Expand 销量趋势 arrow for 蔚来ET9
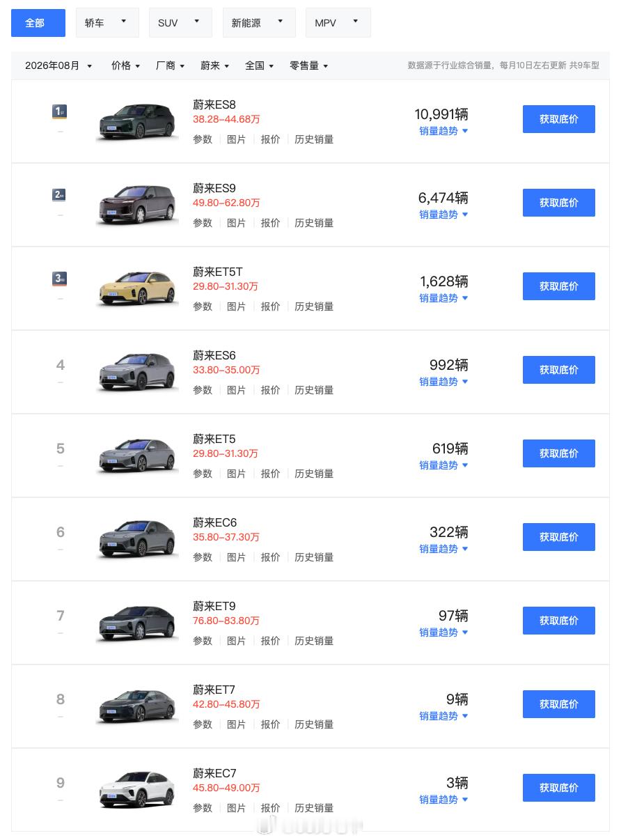The height and width of the screenshot is (840, 621). pos(465,632)
